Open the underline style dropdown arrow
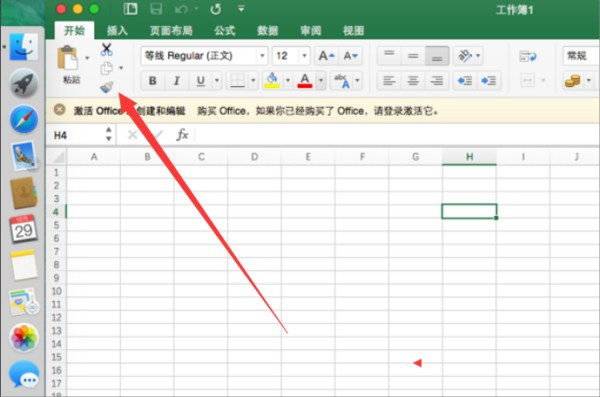Image resolution: width=600 pixels, height=397 pixels. (217, 80)
